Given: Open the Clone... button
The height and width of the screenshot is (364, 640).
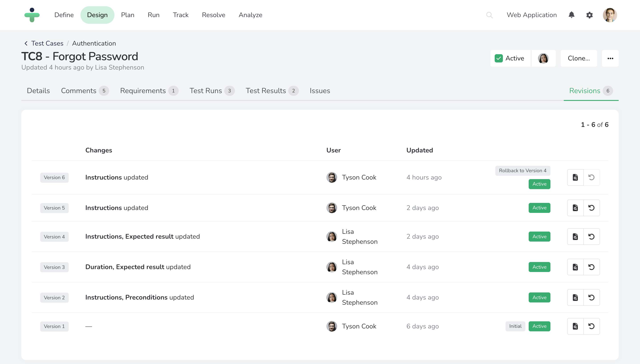Looking at the screenshot, I should pyautogui.click(x=579, y=58).
